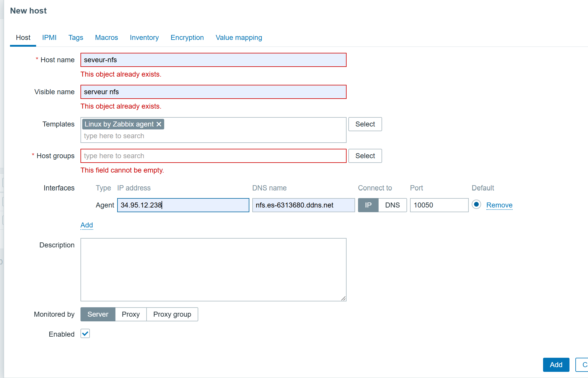Choose Proxy for Monitored by
588x378 pixels.
click(131, 314)
